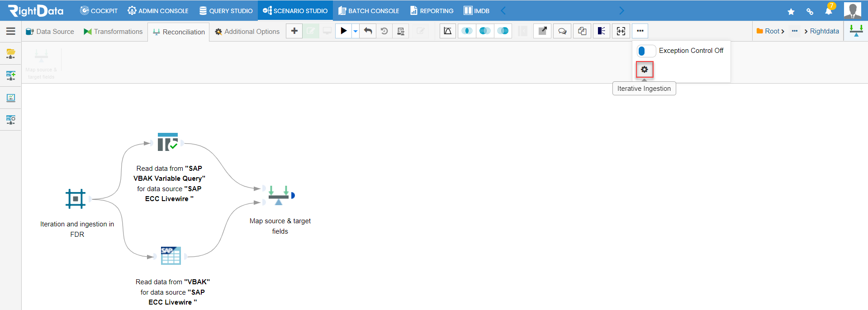Select the Reconciliation tab
The image size is (868, 310).
pyautogui.click(x=179, y=32)
